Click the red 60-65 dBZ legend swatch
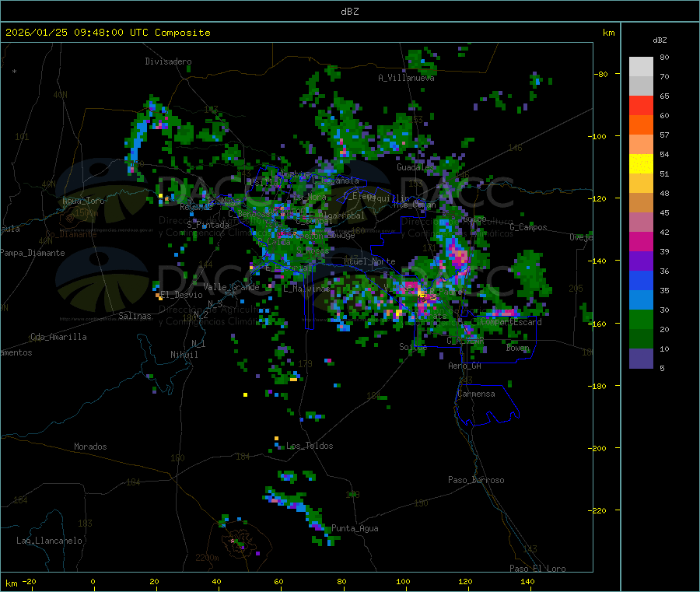Viewport: 700px width, 592px height. 641,105
